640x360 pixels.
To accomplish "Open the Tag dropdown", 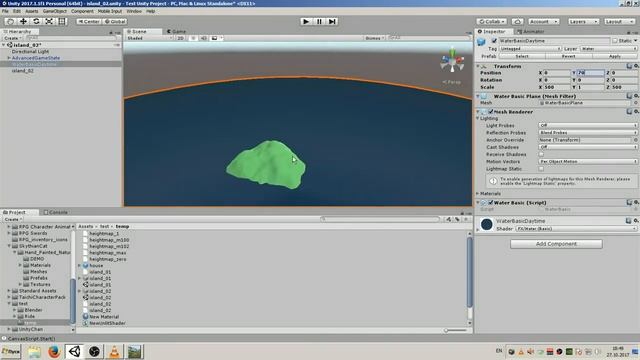I will coord(530,49).
